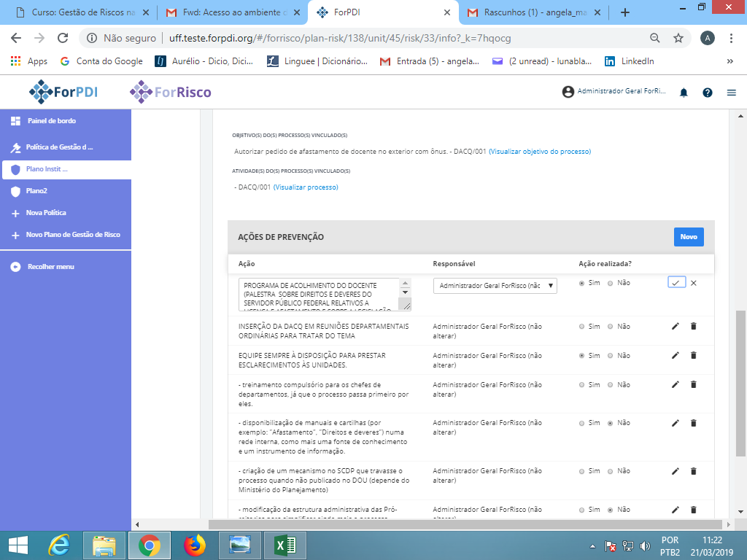Select Sim for the PROGRAMA DE ACOLHIMENTO action

click(x=581, y=284)
